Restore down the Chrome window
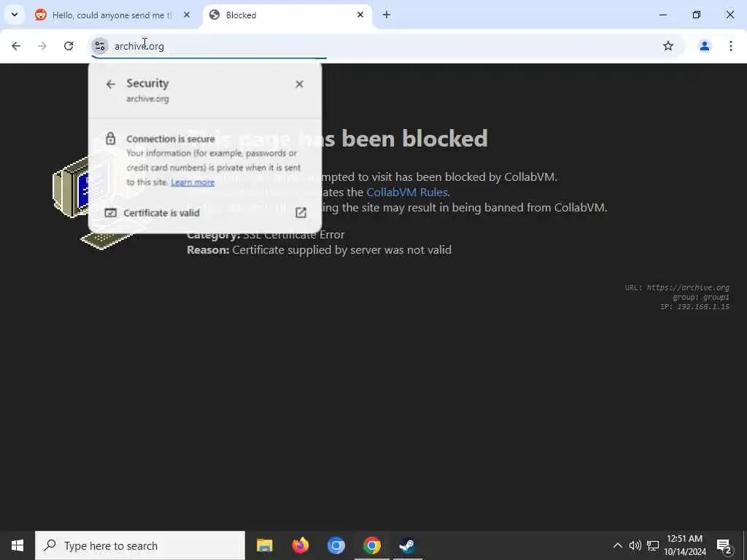747x560 pixels. click(x=697, y=15)
